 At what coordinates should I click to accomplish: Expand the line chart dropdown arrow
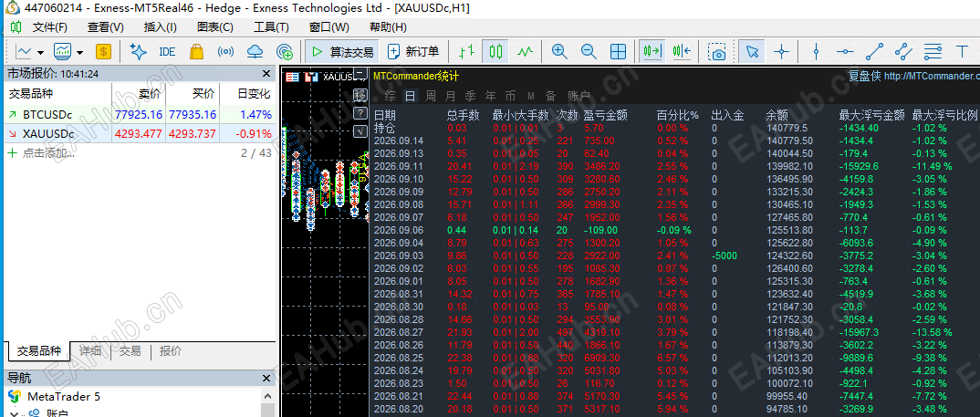pyautogui.click(x=41, y=53)
